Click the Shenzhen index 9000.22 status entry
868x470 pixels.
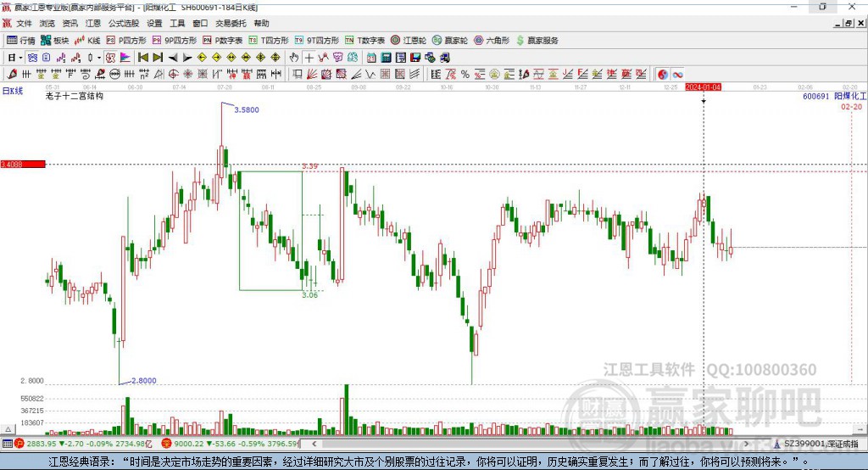click(231, 444)
